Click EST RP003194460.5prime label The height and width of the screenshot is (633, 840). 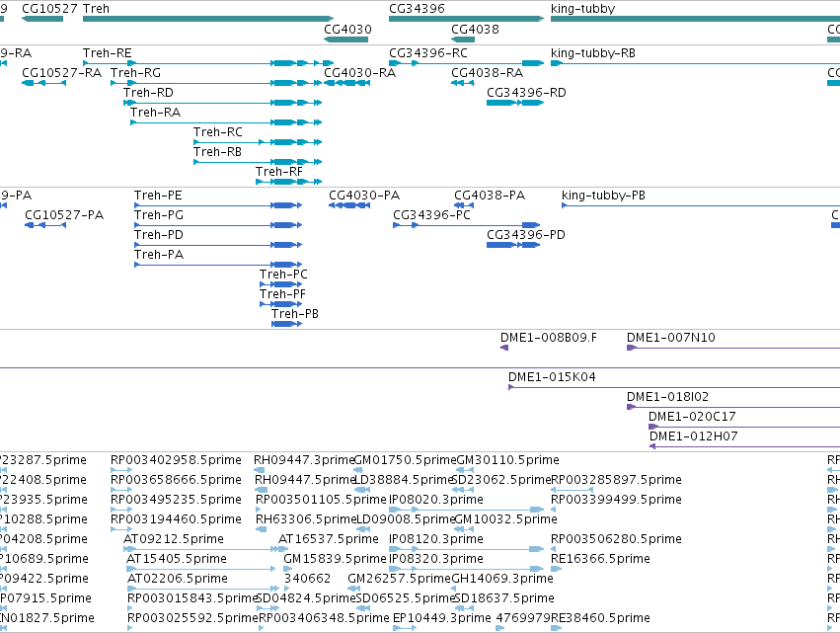point(176,519)
